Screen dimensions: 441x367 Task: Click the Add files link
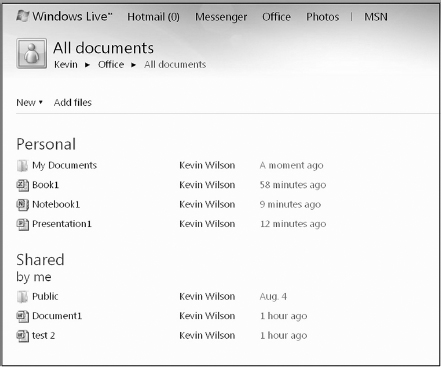point(73,102)
